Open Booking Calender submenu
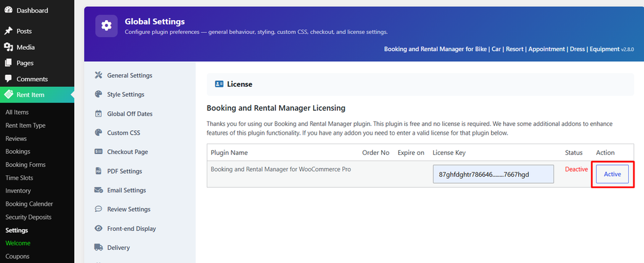 tap(29, 204)
